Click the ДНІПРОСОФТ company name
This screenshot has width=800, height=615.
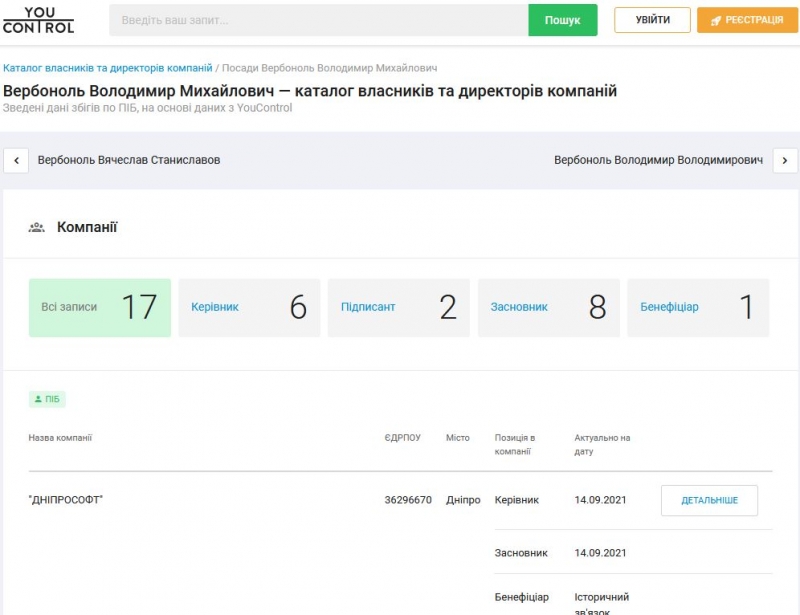pyautogui.click(x=66, y=500)
